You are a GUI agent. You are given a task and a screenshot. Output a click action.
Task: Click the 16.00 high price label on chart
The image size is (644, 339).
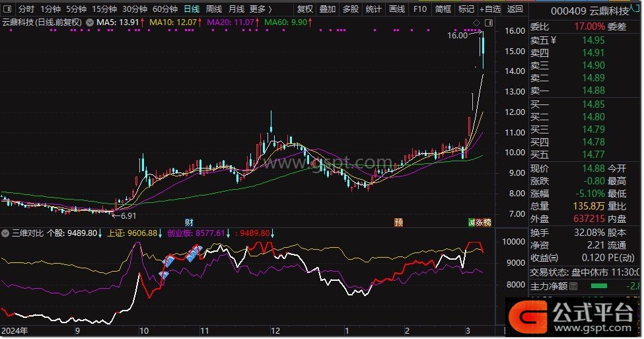[457, 36]
